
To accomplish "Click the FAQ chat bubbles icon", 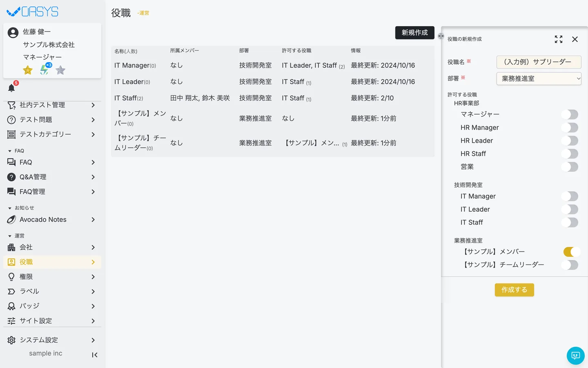I will [x=11, y=162].
